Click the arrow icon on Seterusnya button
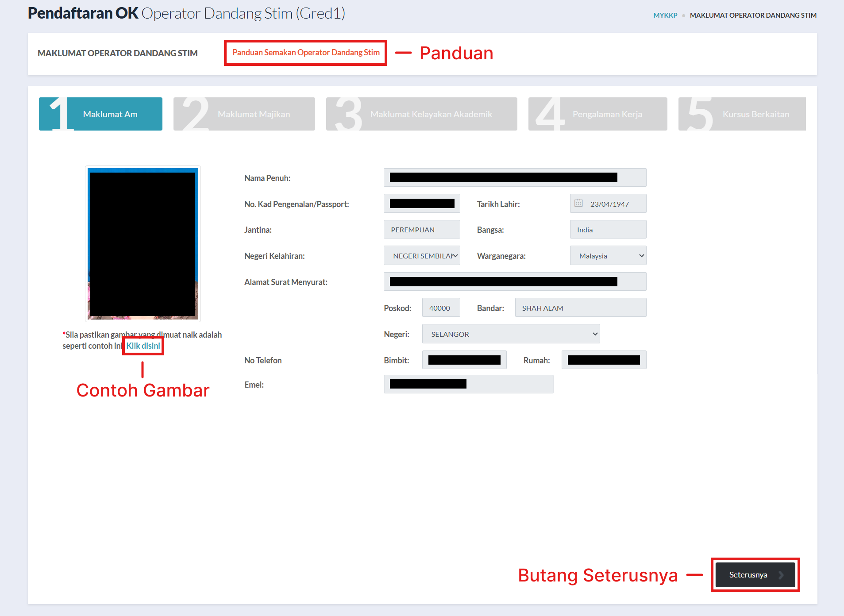 (781, 575)
